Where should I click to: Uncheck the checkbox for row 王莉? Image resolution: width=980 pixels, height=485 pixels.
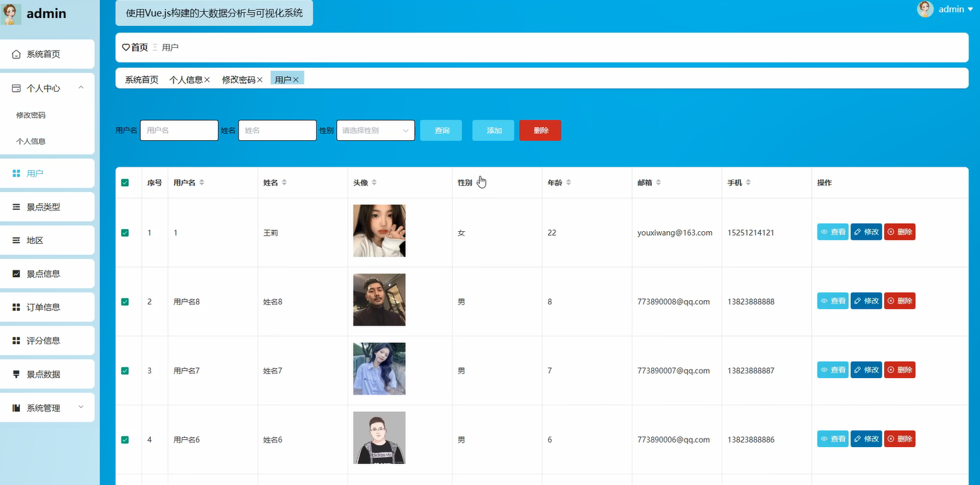pyautogui.click(x=125, y=233)
